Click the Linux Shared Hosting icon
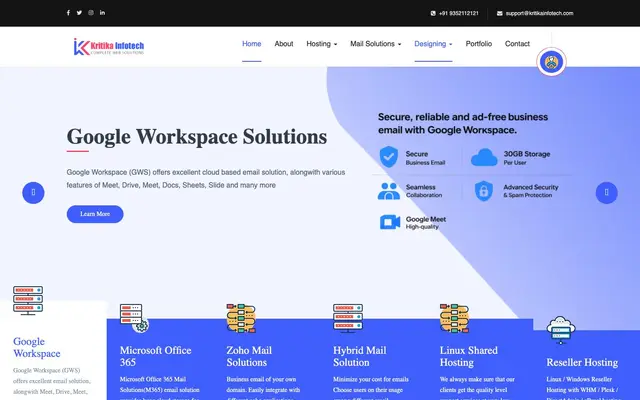The height and width of the screenshot is (400, 640). 454,318
